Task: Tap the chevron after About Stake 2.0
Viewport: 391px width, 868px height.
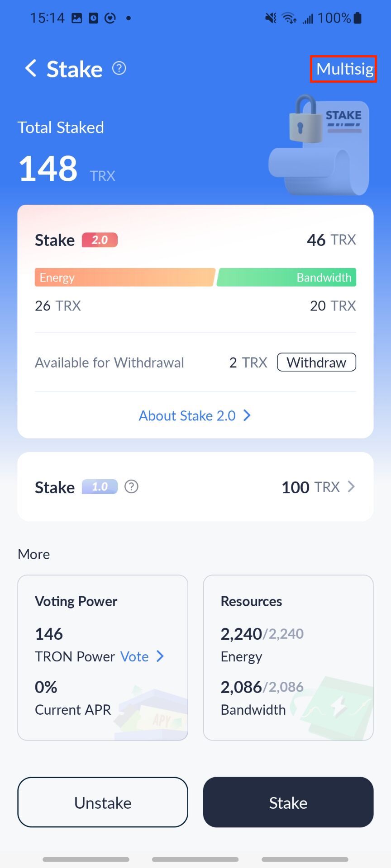Action: tap(247, 415)
